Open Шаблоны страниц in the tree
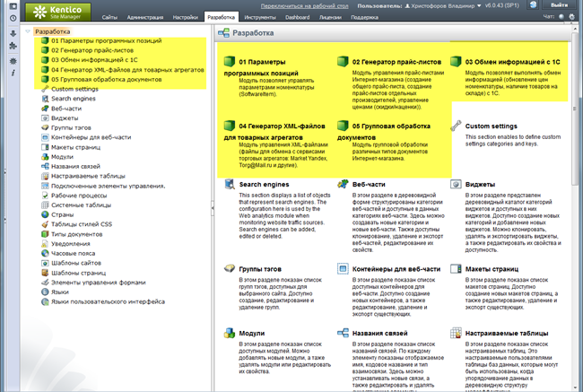 [78, 273]
